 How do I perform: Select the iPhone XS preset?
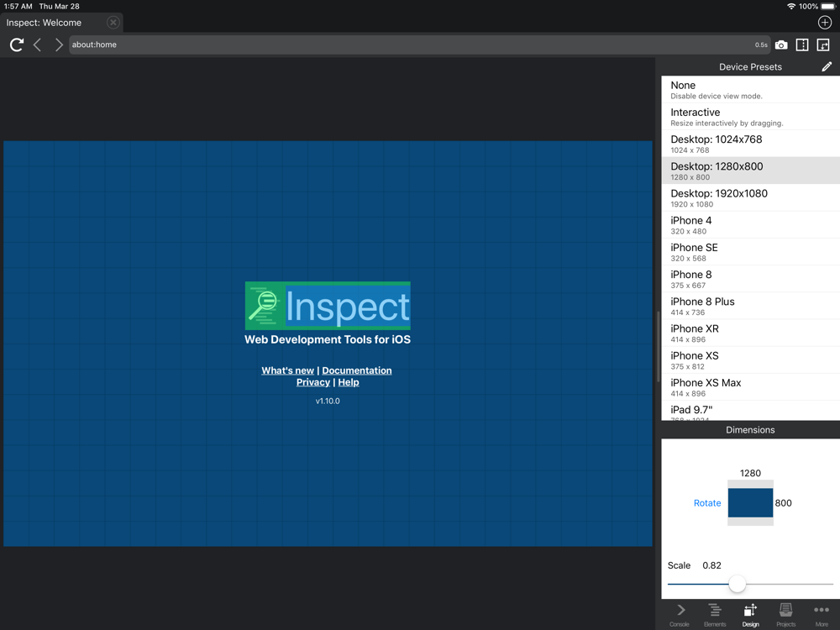tap(750, 360)
